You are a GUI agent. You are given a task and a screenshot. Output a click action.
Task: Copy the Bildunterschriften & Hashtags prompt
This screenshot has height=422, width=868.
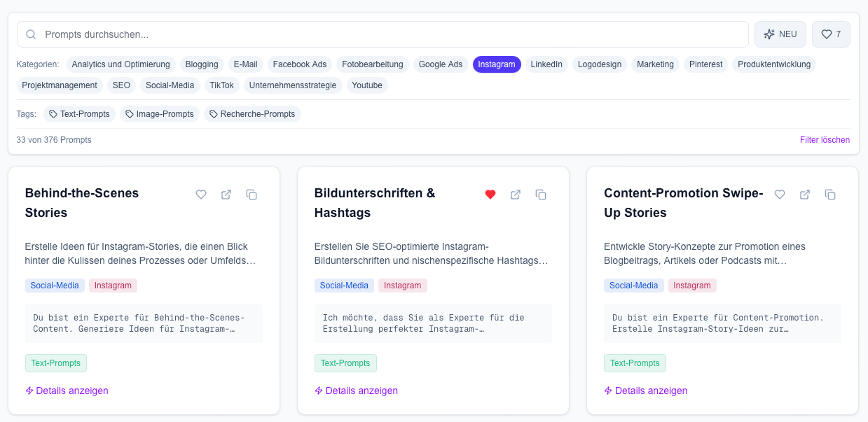(x=541, y=195)
